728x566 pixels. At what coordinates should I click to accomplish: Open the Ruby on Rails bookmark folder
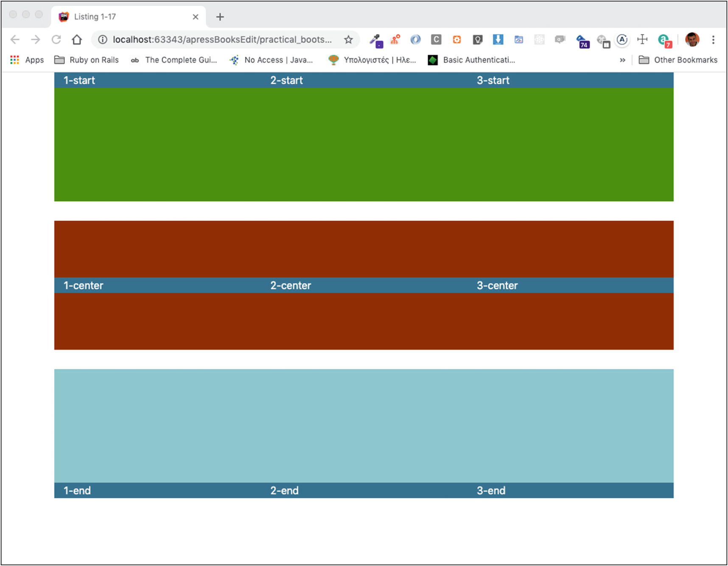pyautogui.click(x=87, y=60)
